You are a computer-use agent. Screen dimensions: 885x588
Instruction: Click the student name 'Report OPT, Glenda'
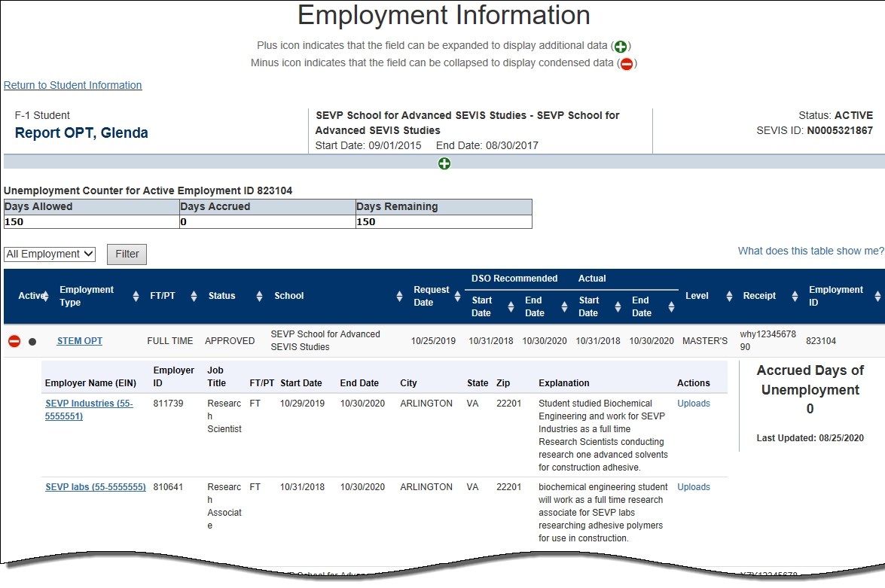click(x=81, y=133)
